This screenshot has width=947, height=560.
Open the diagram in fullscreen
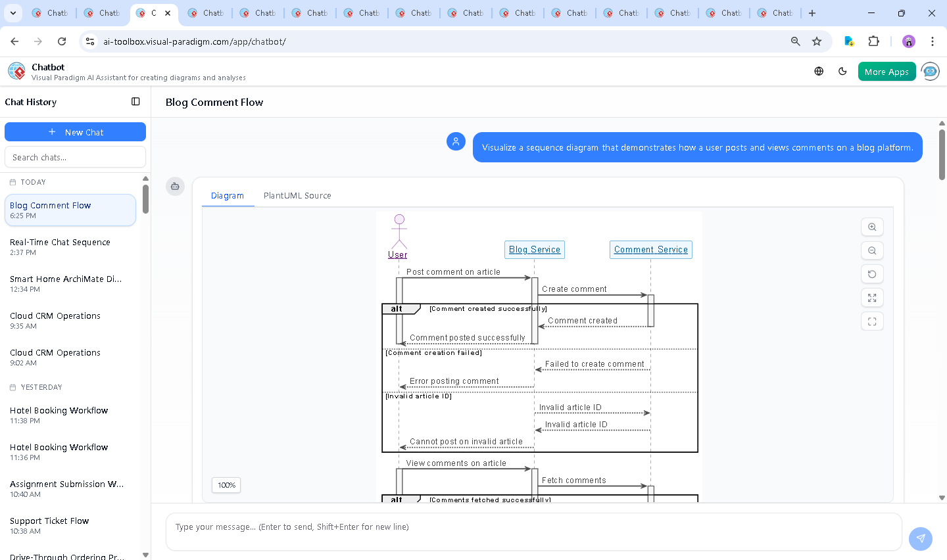872,321
